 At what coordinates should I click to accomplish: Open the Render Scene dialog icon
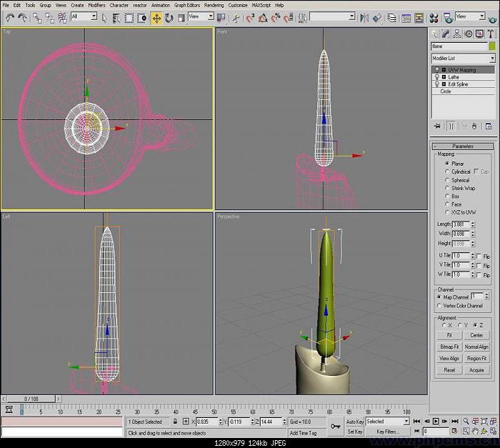448,18
